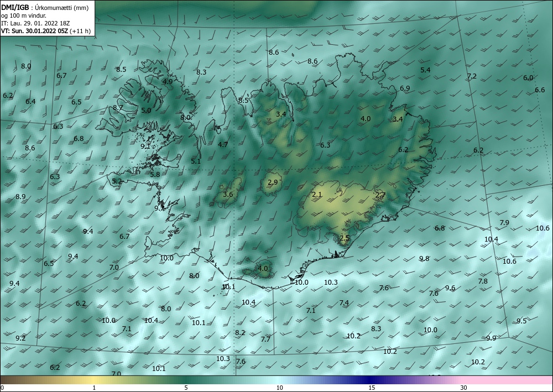The height and width of the screenshot is (392, 553).
Task: Click the 7.4 value on the map
Action: coord(344,303)
